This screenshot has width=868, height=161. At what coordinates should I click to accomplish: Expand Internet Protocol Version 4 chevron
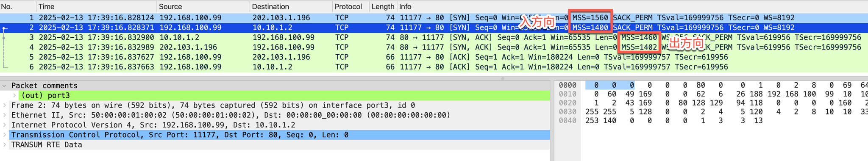tap(5, 125)
